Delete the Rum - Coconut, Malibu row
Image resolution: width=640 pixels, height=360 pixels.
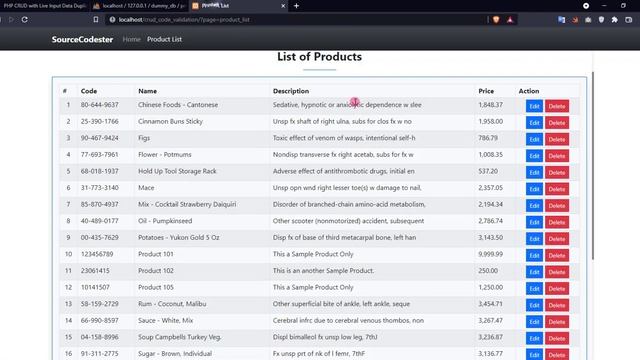tap(557, 305)
